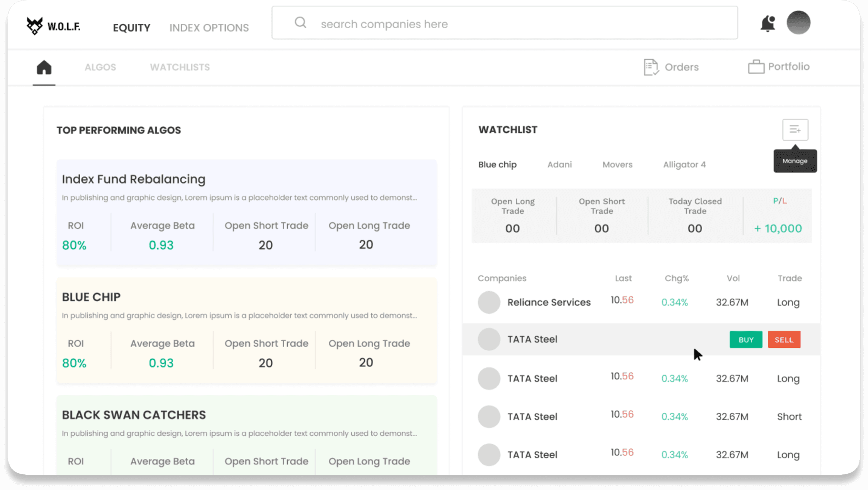The image size is (868, 490).
Task: Click Reliance Services 0.34% change value
Action: pos(674,302)
